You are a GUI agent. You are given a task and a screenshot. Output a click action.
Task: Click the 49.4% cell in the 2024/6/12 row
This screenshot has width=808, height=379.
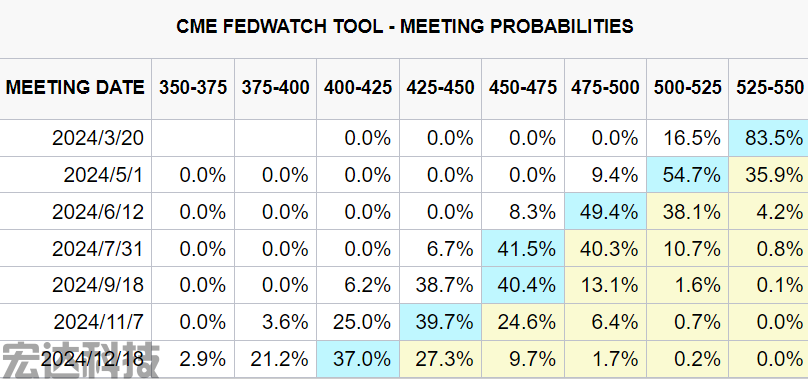(605, 212)
